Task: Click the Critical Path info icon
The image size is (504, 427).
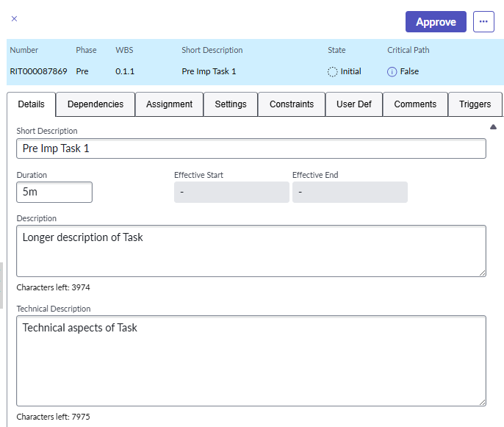Action: click(x=392, y=72)
